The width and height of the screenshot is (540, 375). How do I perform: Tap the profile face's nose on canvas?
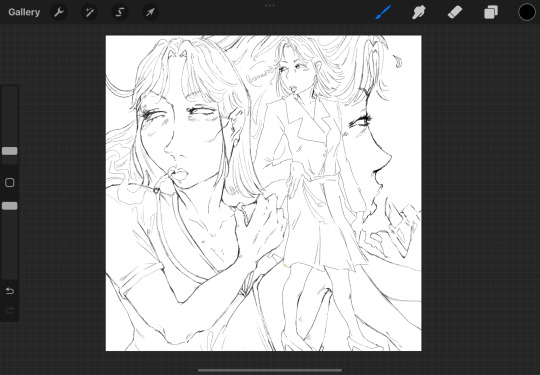tap(384, 157)
